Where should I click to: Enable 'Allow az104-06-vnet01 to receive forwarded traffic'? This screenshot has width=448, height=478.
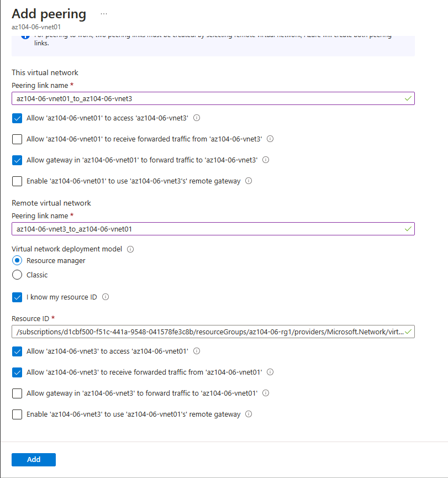[17, 139]
